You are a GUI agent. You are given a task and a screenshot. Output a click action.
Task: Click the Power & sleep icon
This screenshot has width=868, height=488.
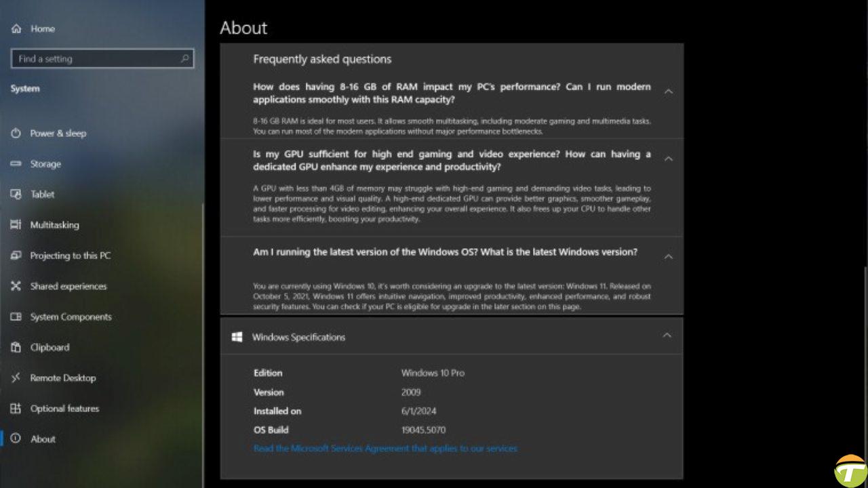point(16,134)
